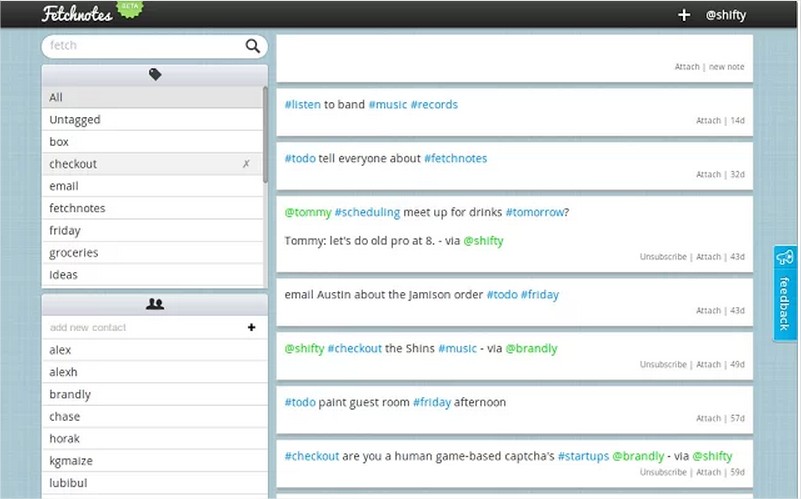Viewport: 801px width, 499px height.
Task: Select contact chase
Action: click(154, 416)
